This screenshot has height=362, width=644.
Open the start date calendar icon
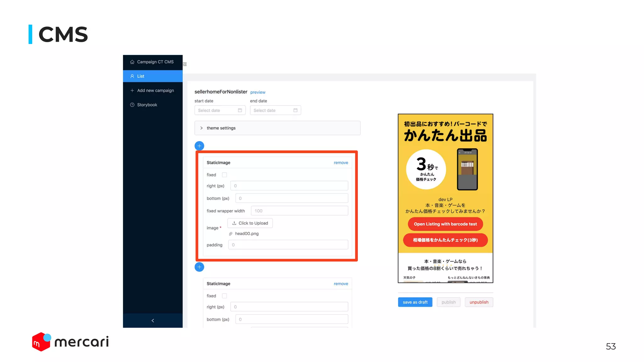point(240,110)
